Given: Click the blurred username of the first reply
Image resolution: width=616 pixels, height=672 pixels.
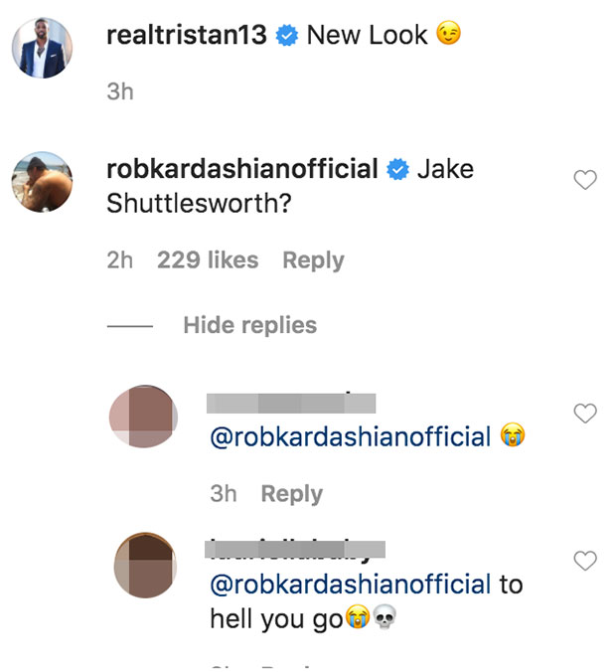Looking at the screenshot, I should (x=292, y=403).
